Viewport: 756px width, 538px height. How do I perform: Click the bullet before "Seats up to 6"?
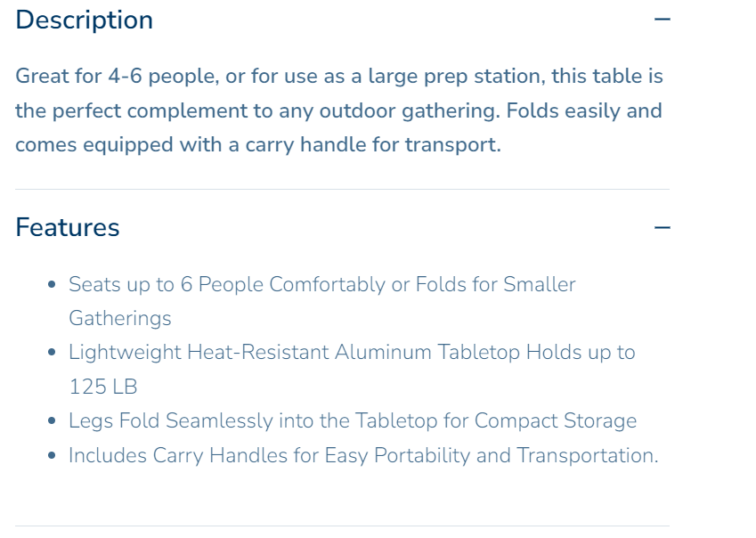click(x=53, y=285)
